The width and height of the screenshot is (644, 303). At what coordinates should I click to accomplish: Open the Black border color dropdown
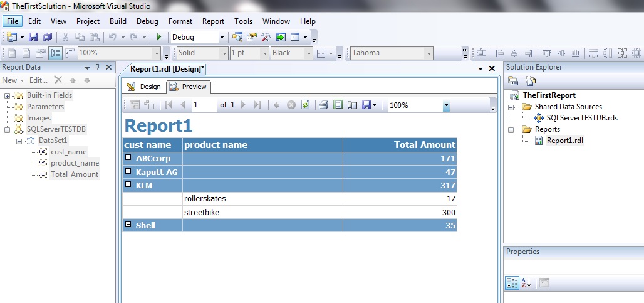[x=309, y=53]
